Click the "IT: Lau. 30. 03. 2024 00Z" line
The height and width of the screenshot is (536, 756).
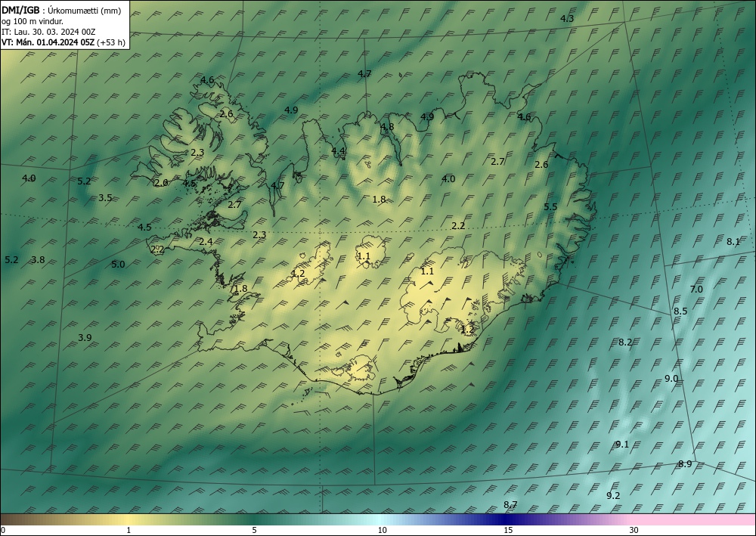(48, 32)
